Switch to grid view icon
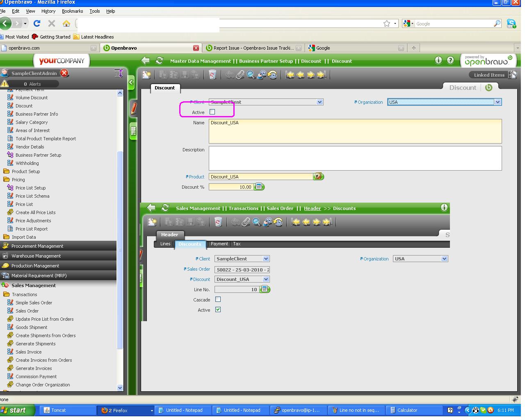525x420 pixels. pos(133,131)
